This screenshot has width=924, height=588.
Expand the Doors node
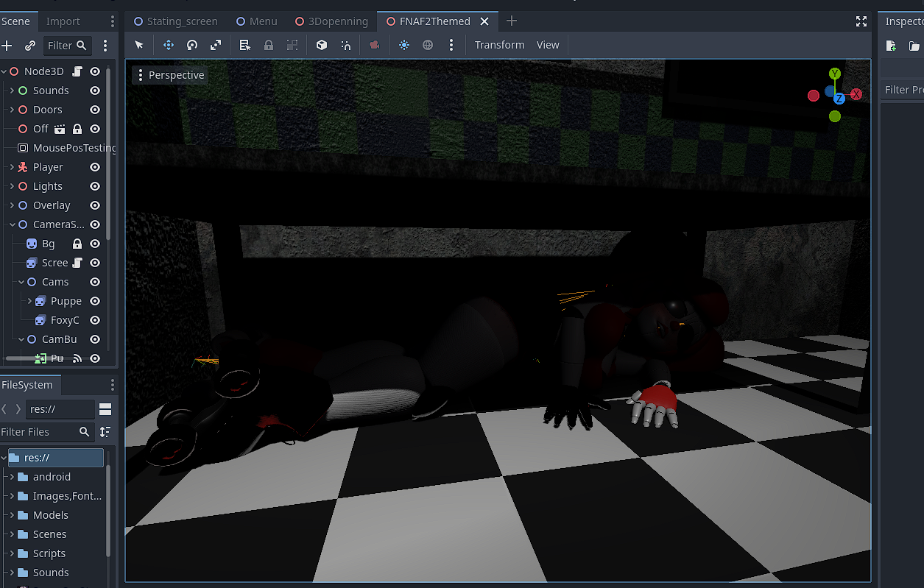12,110
